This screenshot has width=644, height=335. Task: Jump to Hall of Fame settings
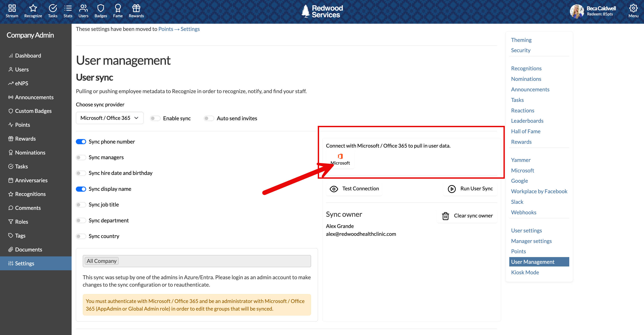pyautogui.click(x=525, y=131)
